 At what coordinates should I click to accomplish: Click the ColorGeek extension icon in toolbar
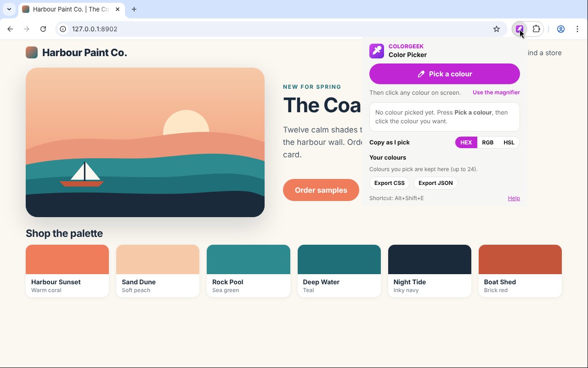click(520, 29)
